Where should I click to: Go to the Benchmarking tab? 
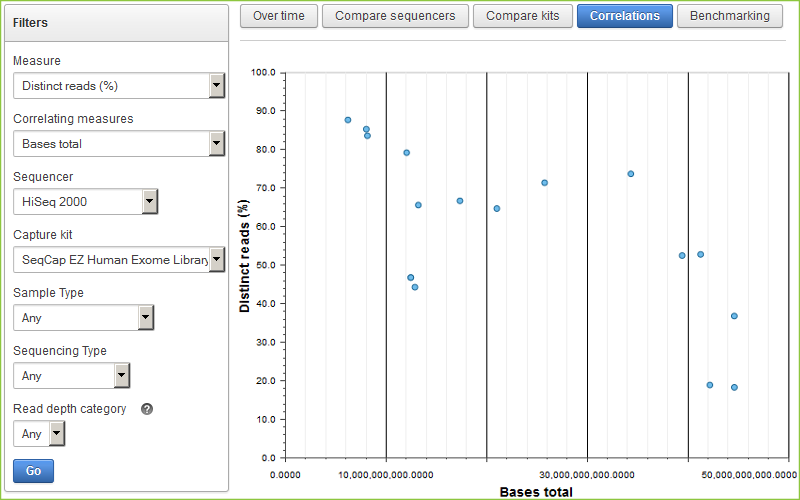[x=729, y=16]
